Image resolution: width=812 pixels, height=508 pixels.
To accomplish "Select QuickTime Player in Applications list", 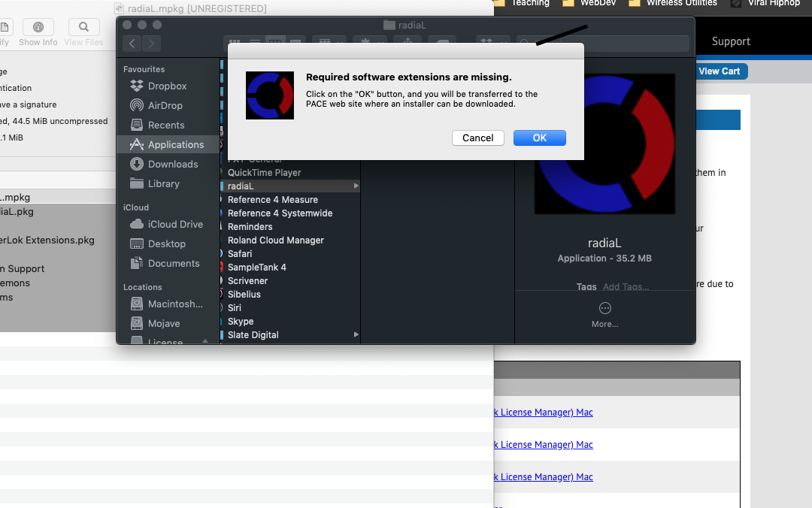I will (x=264, y=172).
